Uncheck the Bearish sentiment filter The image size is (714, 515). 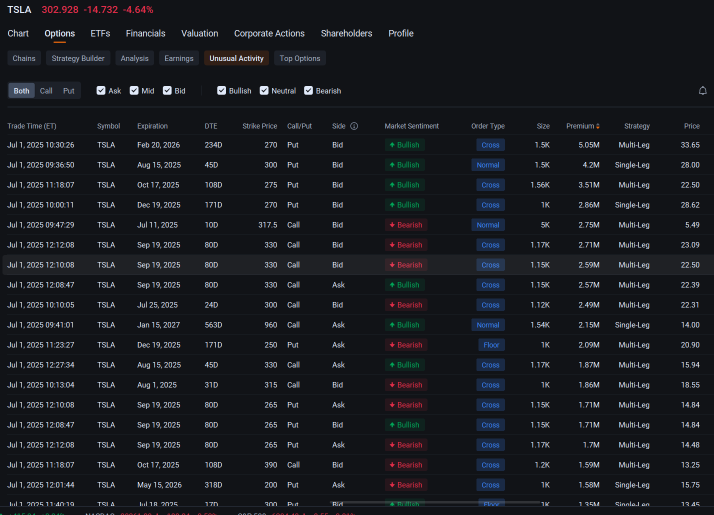[308, 91]
